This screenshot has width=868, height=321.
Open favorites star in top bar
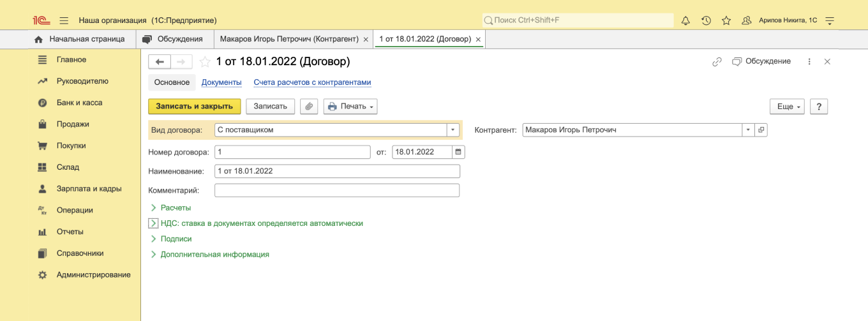[726, 20]
